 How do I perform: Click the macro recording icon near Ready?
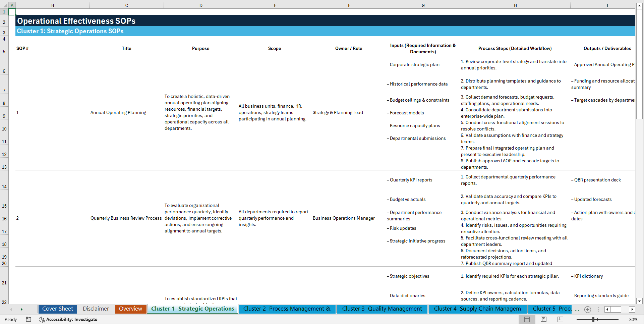28,319
